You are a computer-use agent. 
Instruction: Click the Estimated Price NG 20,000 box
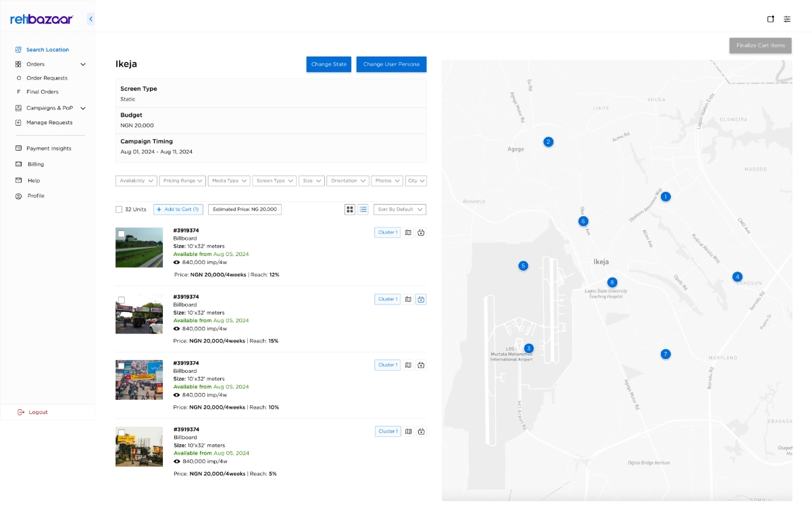pyautogui.click(x=245, y=209)
